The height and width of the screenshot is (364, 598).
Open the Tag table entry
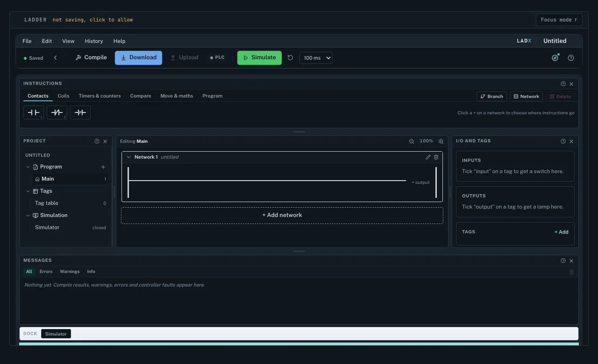tap(70, 203)
